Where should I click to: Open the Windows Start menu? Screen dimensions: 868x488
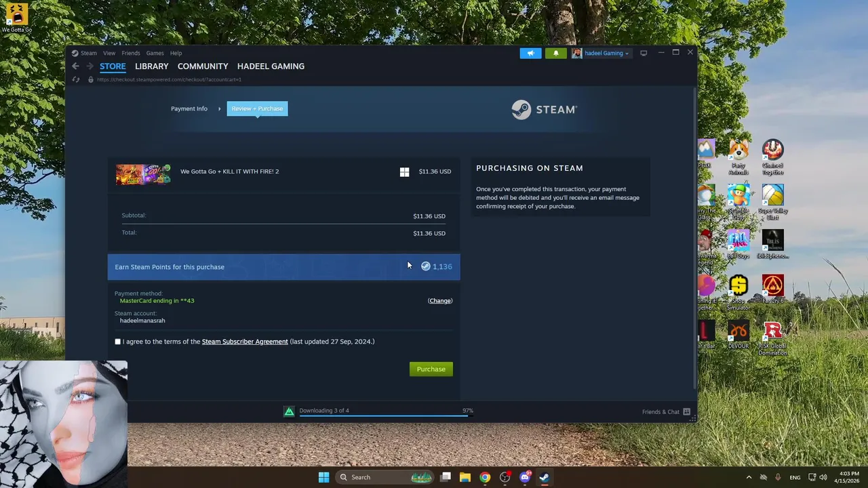pyautogui.click(x=323, y=477)
